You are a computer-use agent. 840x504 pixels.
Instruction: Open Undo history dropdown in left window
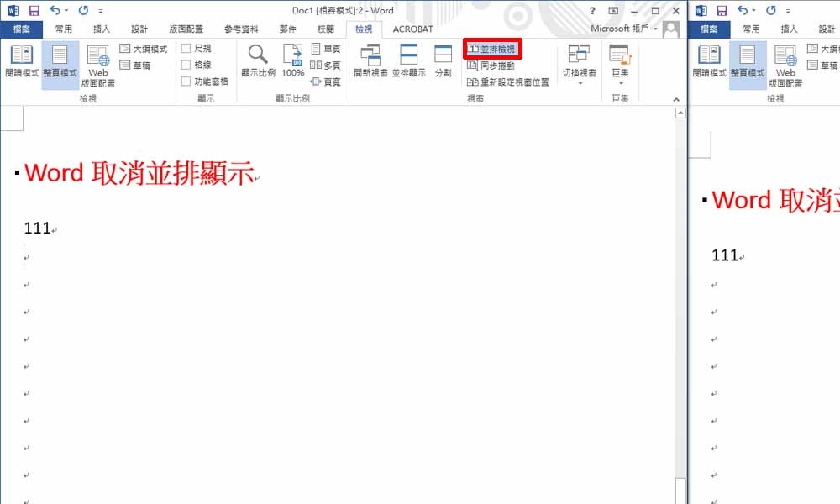click(x=66, y=10)
